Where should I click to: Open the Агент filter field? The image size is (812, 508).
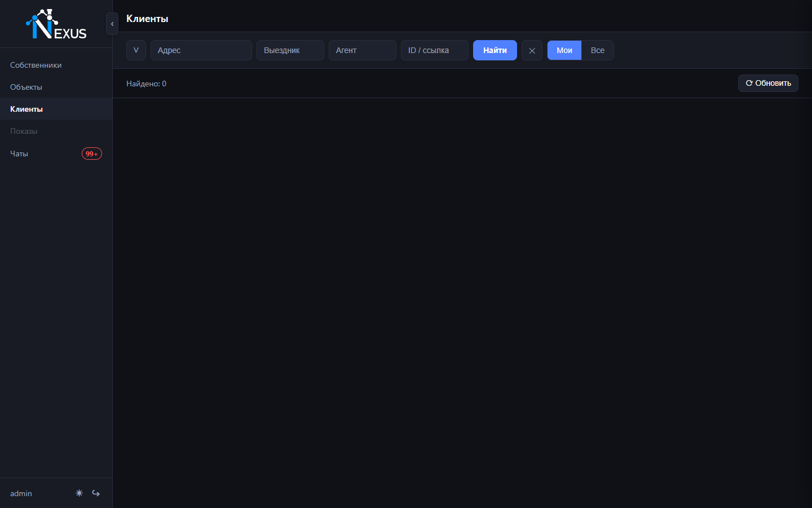(x=363, y=50)
